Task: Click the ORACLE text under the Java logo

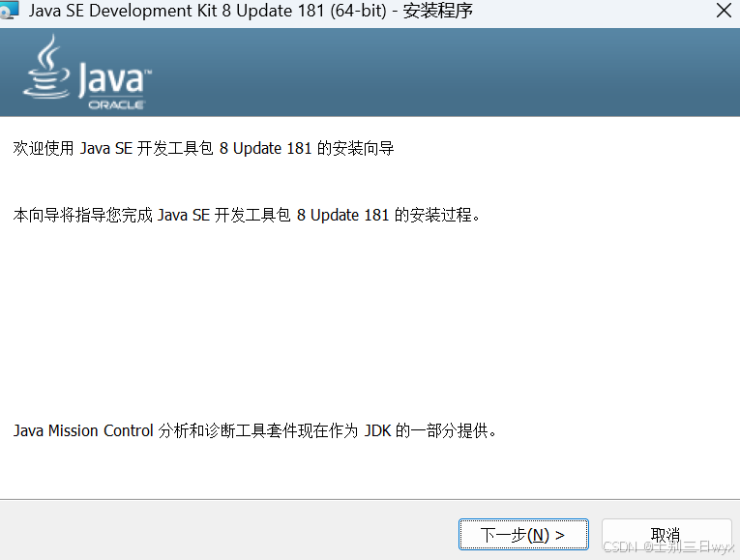Action: pos(116,105)
